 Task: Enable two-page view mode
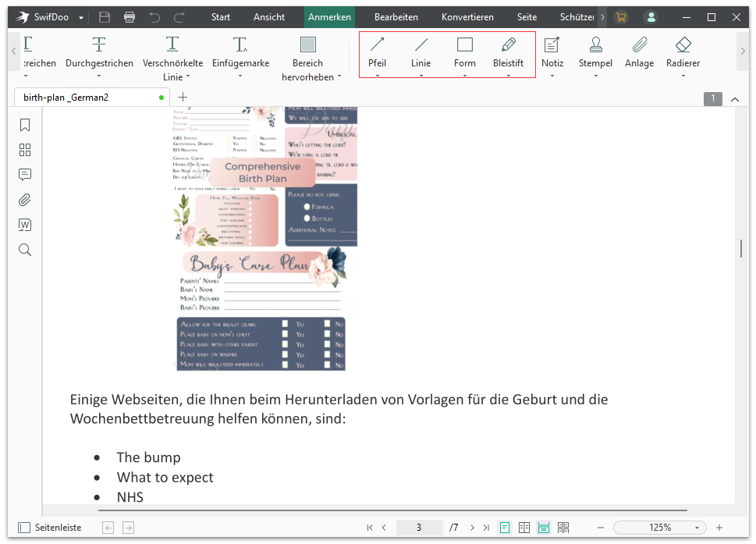[x=524, y=528]
